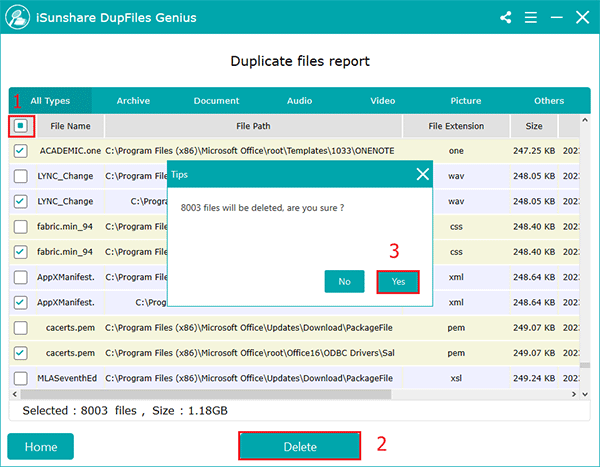Image resolution: width=600 pixels, height=467 pixels.
Task: Click the share icon in title bar
Action: pyautogui.click(x=506, y=18)
